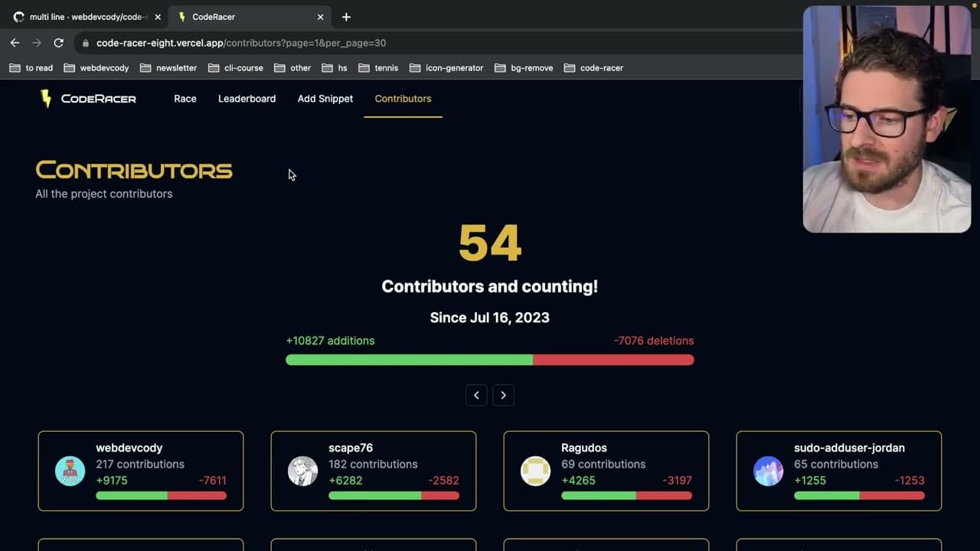Click scape76's additions/deletions bar
The width and height of the screenshot is (980, 551).
tap(394, 496)
